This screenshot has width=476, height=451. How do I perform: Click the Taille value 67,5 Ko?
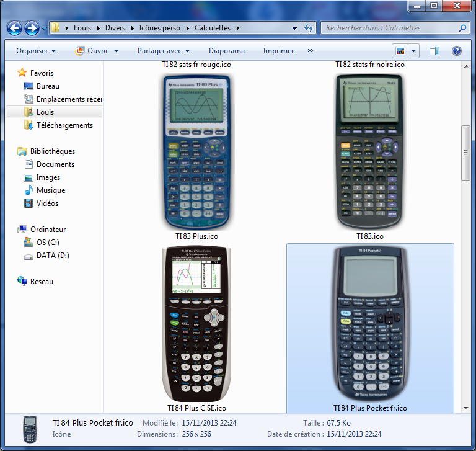[338, 422]
